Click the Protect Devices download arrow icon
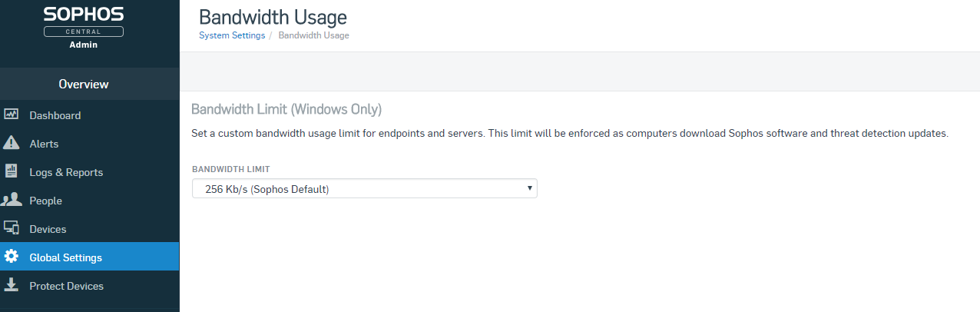The height and width of the screenshot is (312, 980). click(12, 285)
